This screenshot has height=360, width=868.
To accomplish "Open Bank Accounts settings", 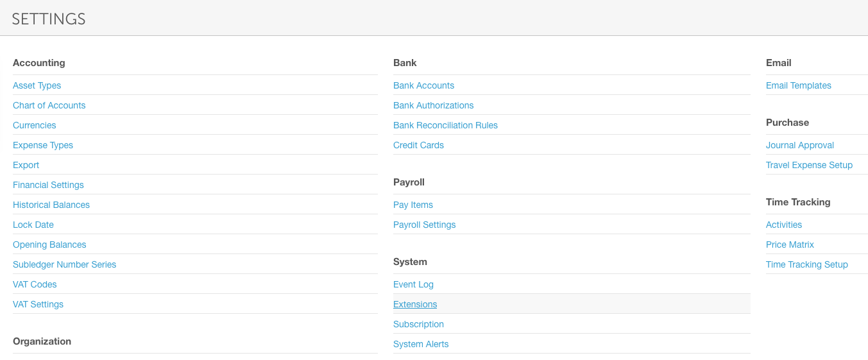I will (423, 85).
